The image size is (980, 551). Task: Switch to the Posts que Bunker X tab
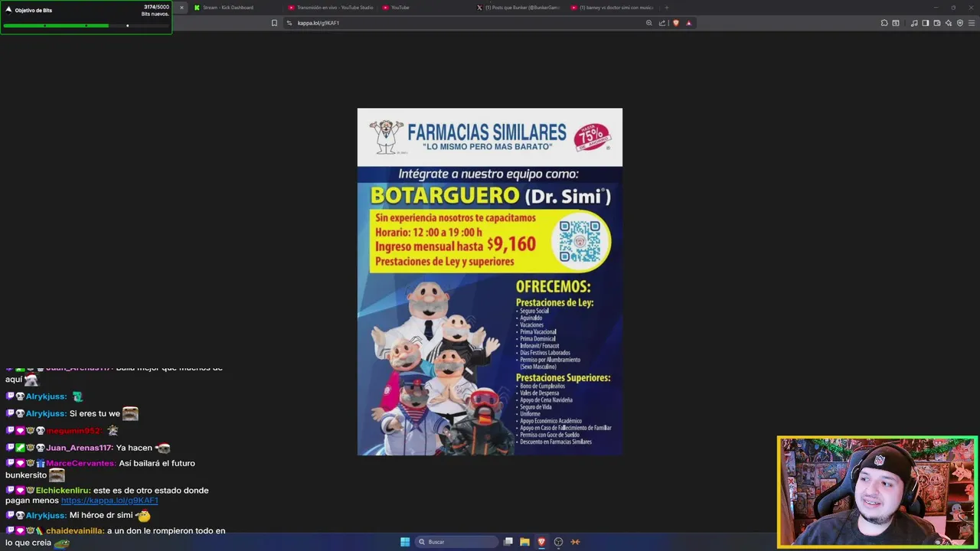(x=520, y=8)
